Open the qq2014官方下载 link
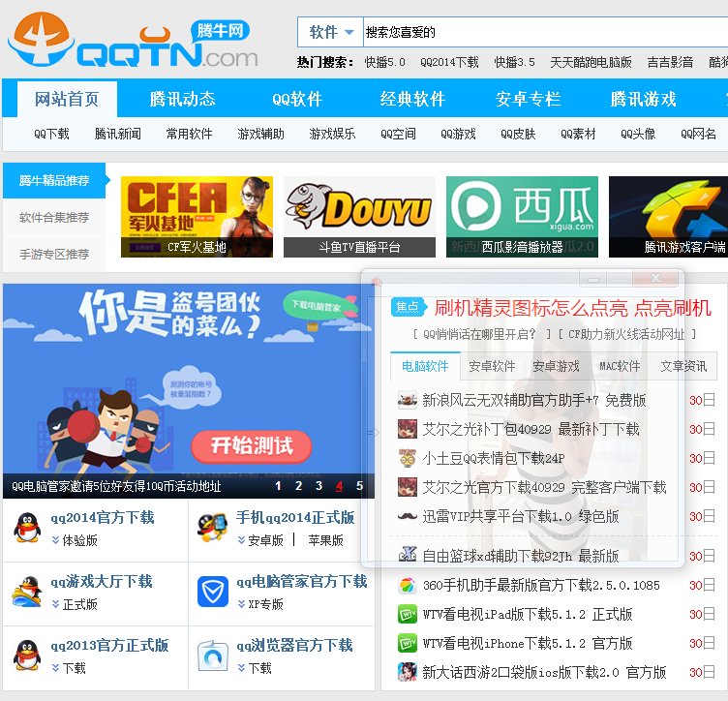The height and width of the screenshot is (701, 728). point(103,517)
